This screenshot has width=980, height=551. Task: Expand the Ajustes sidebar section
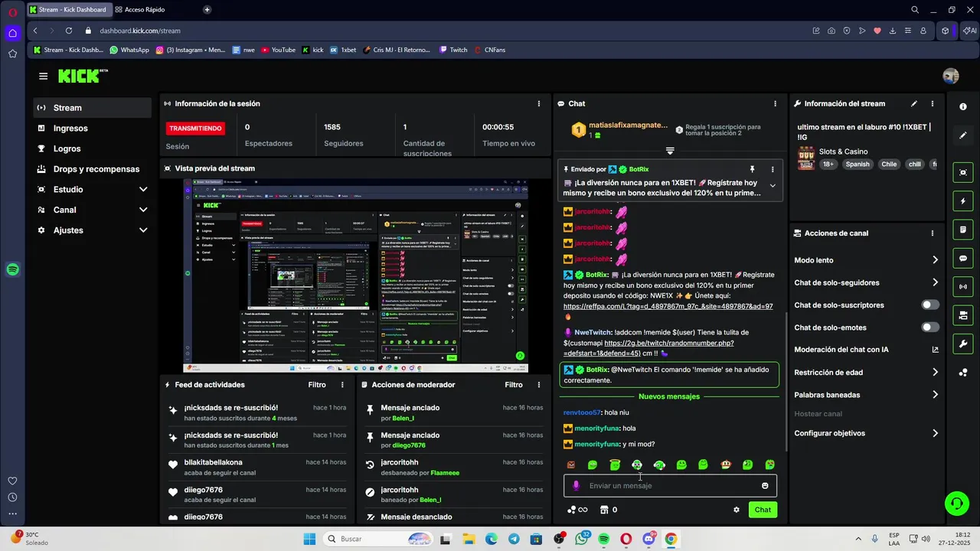coord(93,230)
